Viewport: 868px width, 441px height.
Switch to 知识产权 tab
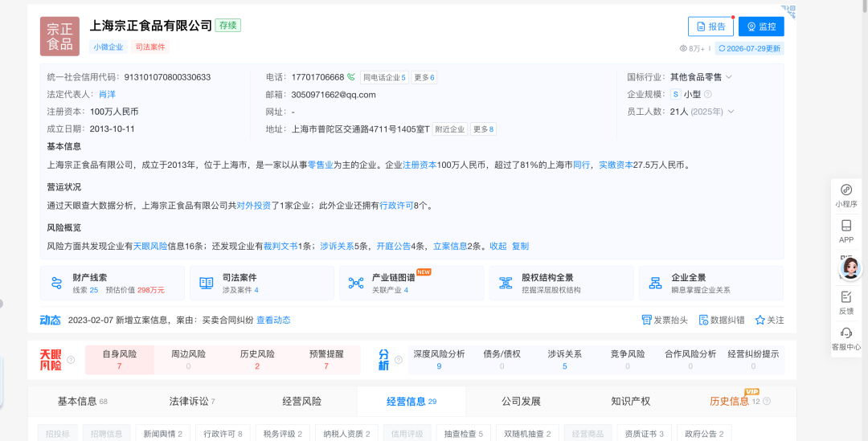pos(631,402)
